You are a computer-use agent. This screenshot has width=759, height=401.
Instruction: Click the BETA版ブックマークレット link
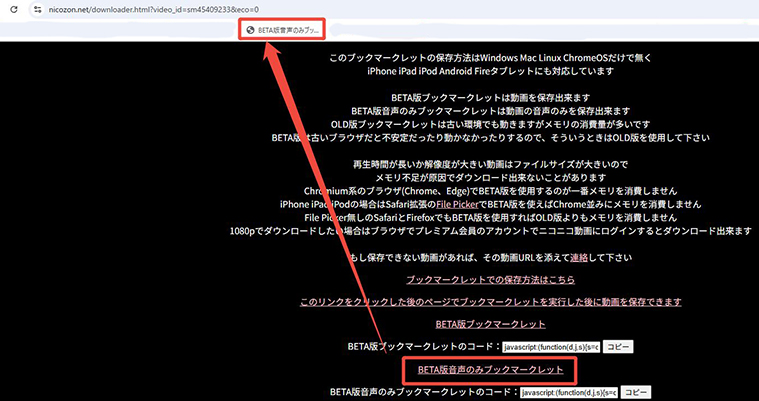pos(490,324)
